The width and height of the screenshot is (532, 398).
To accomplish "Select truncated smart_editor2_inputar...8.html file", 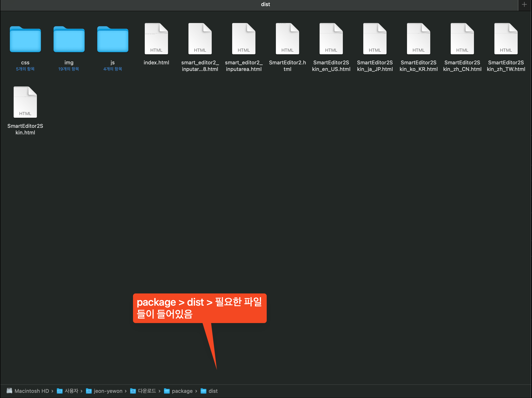I will click(x=200, y=39).
